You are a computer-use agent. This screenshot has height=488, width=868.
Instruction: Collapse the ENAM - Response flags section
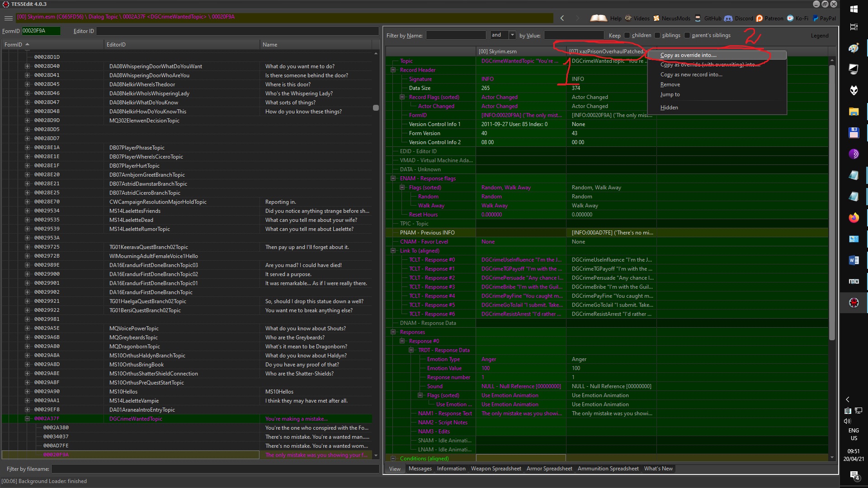click(393, 178)
